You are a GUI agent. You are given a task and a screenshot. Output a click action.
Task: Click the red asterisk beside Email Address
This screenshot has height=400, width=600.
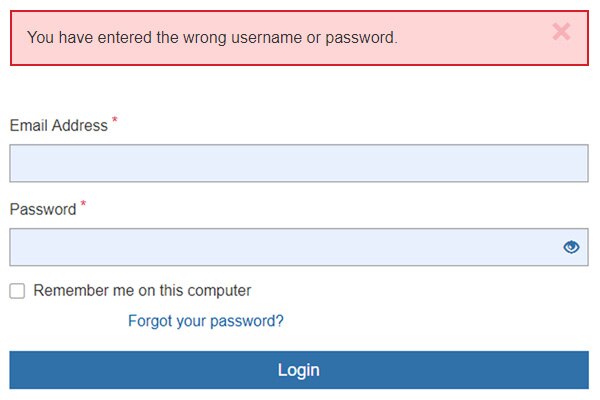(114, 121)
